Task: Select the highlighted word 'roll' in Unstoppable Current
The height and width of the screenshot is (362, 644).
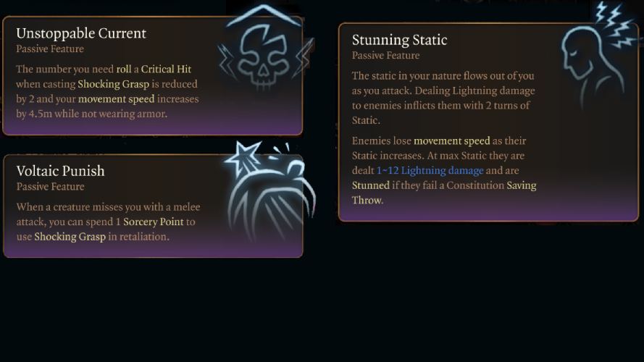Action: pos(123,70)
